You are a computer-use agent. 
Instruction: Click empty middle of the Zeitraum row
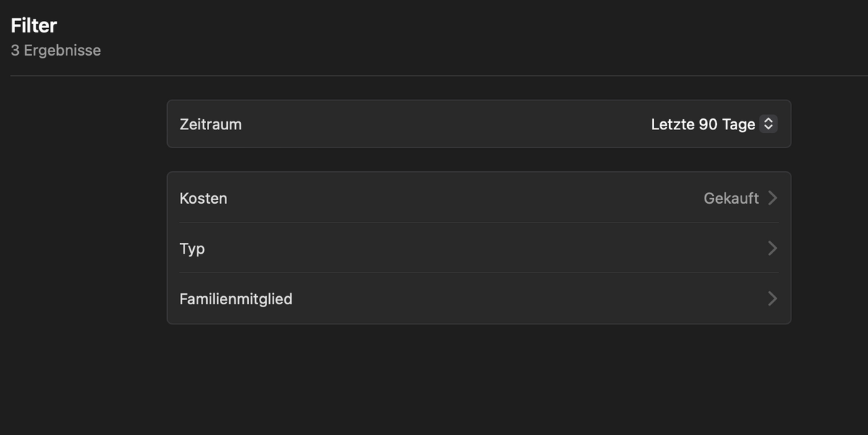tap(445, 124)
